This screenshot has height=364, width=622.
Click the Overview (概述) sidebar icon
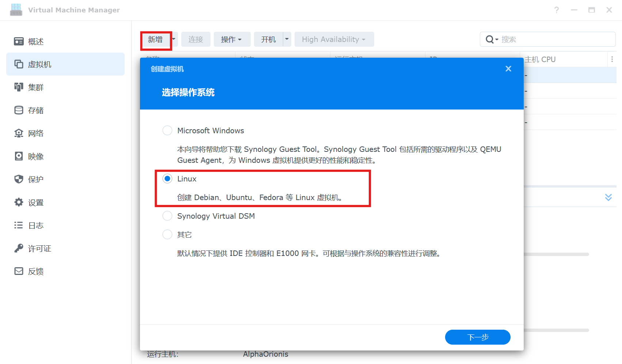pyautogui.click(x=19, y=41)
